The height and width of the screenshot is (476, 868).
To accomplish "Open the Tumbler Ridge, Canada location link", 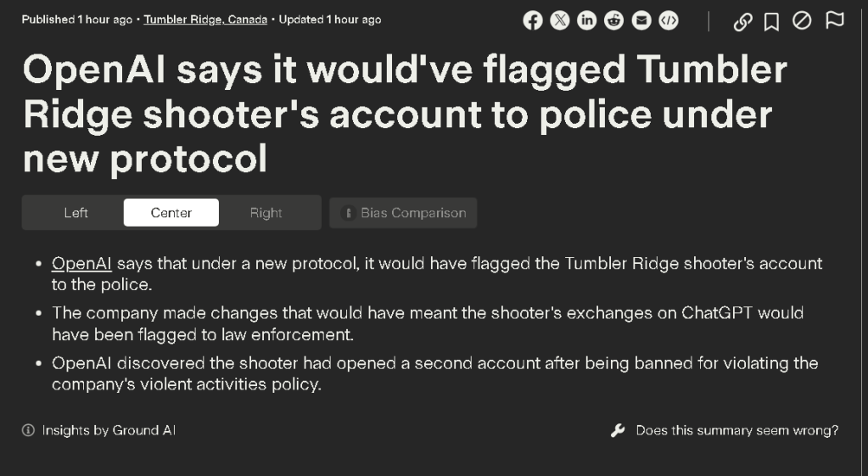I will (x=204, y=20).
